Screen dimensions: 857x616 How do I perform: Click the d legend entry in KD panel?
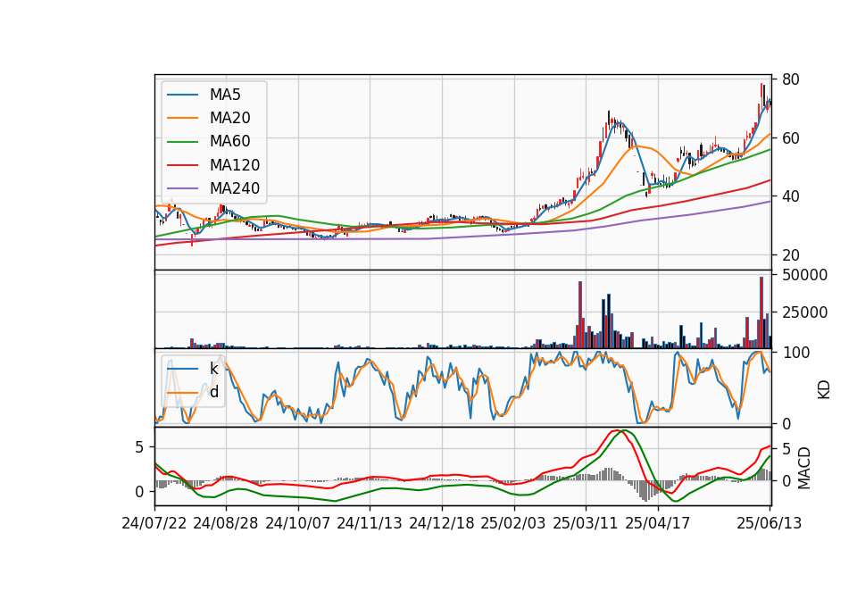point(214,392)
